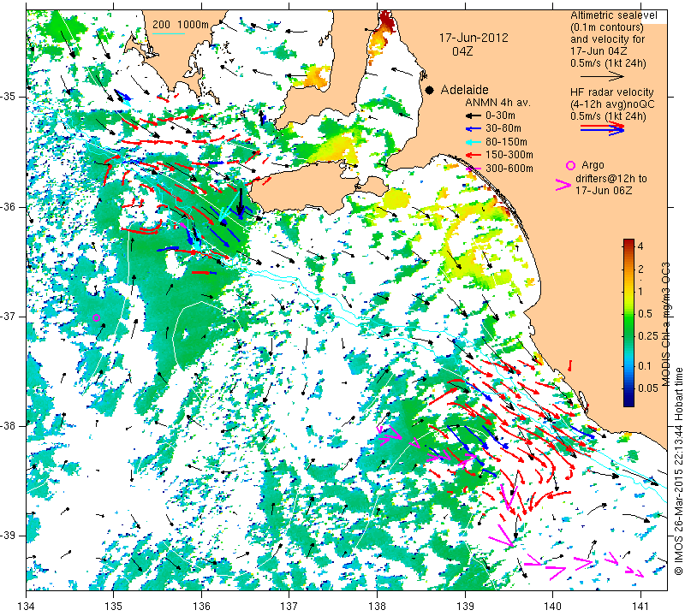This screenshot has width=685, height=616.
Task: Click the magenta 300-600m legend arrow
Action: tap(473, 169)
